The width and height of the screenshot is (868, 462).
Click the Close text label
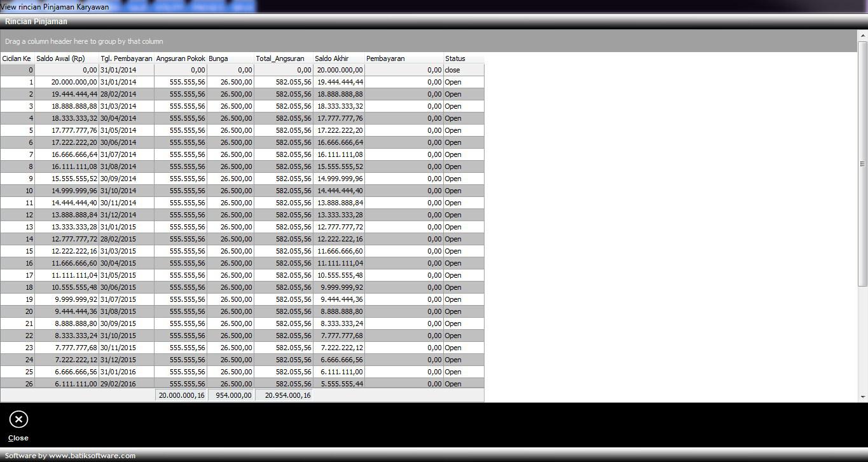[x=18, y=438]
